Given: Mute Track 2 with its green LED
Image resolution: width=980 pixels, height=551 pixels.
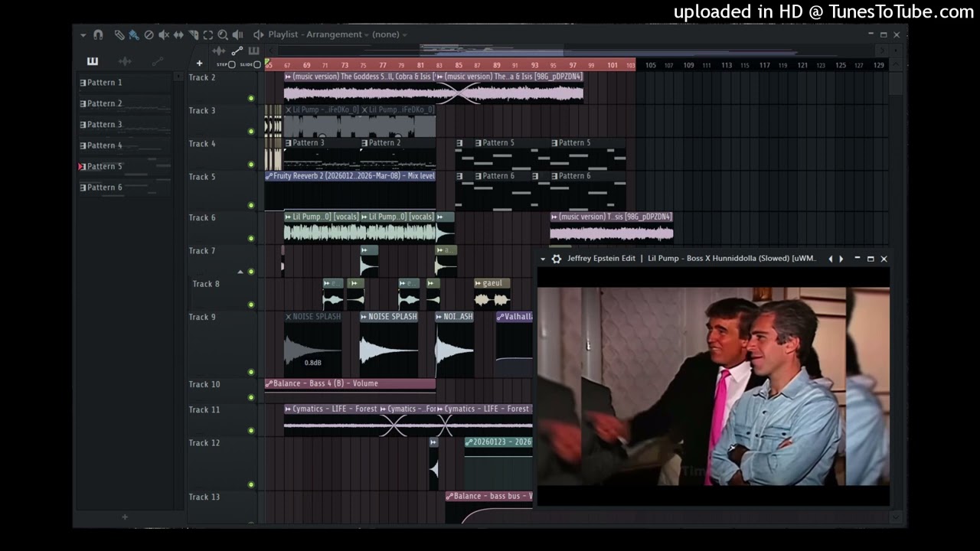Looking at the screenshot, I should 251,98.
